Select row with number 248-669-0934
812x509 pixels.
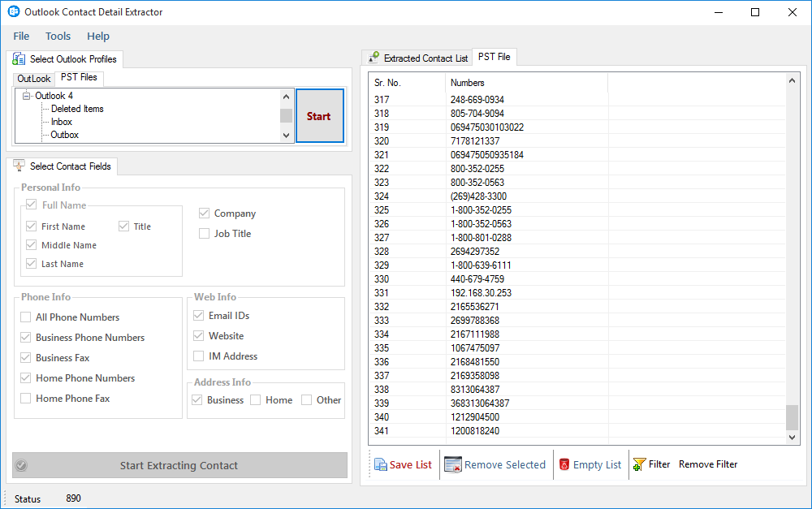[x=577, y=99]
